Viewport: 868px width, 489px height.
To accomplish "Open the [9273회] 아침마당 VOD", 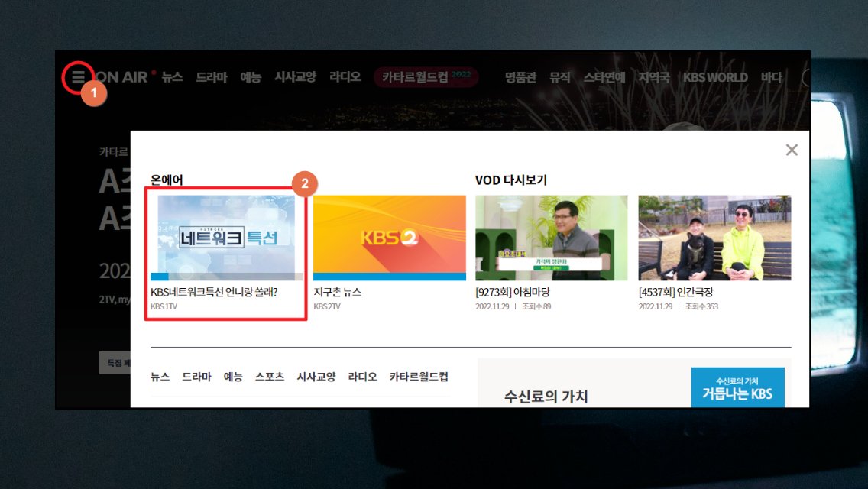I will pos(552,238).
